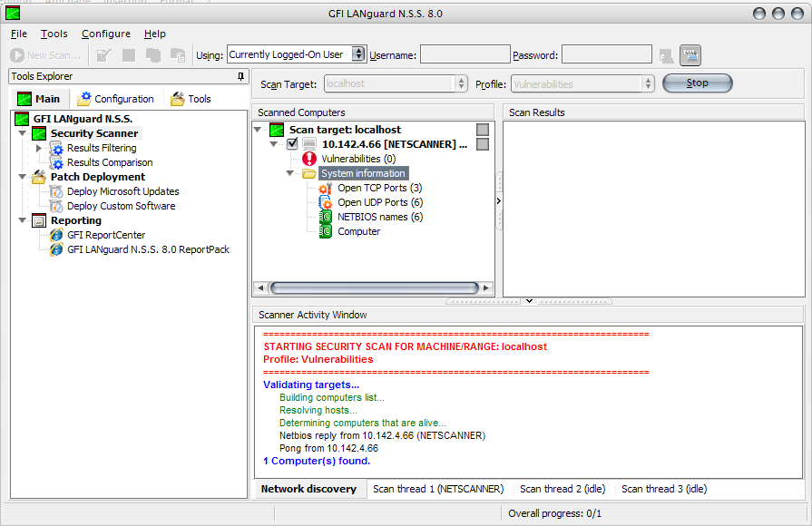This screenshot has width=812, height=526.
Task: Click the green icon beside GFI LANguard N.S.S.
Action: (x=22, y=119)
